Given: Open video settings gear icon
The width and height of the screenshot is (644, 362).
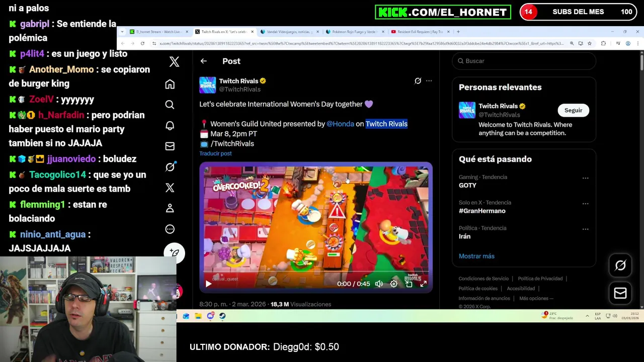Looking at the screenshot, I should (394, 284).
